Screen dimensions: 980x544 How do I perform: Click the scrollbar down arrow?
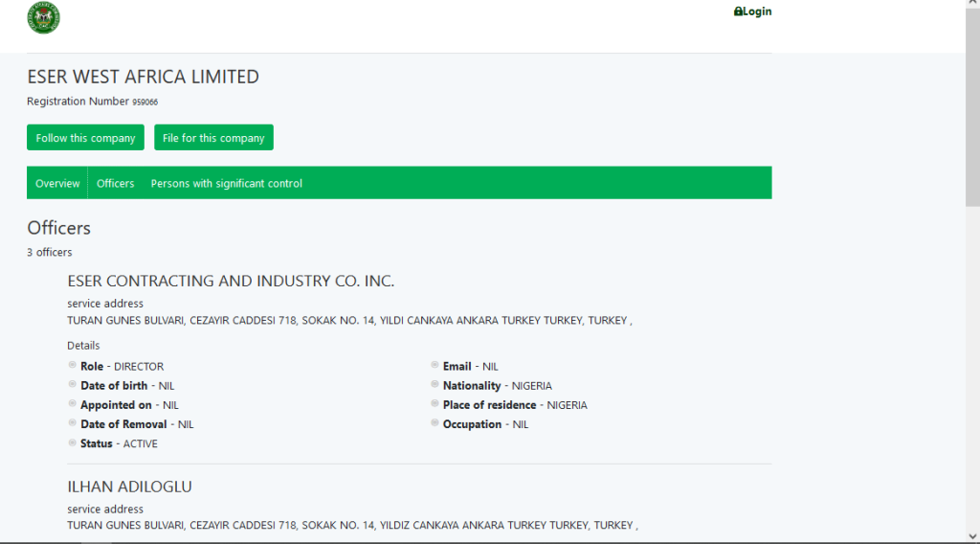click(972, 536)
